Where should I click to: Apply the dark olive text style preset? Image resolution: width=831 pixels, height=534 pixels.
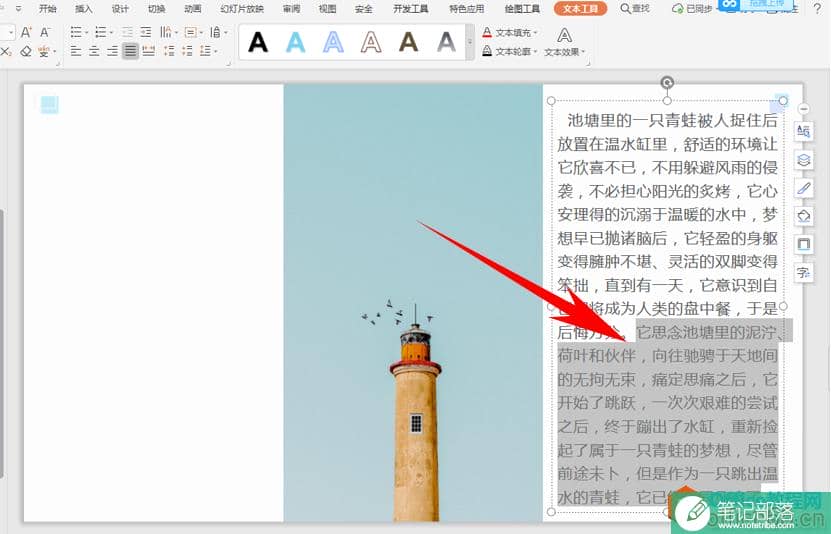[409, 42]
